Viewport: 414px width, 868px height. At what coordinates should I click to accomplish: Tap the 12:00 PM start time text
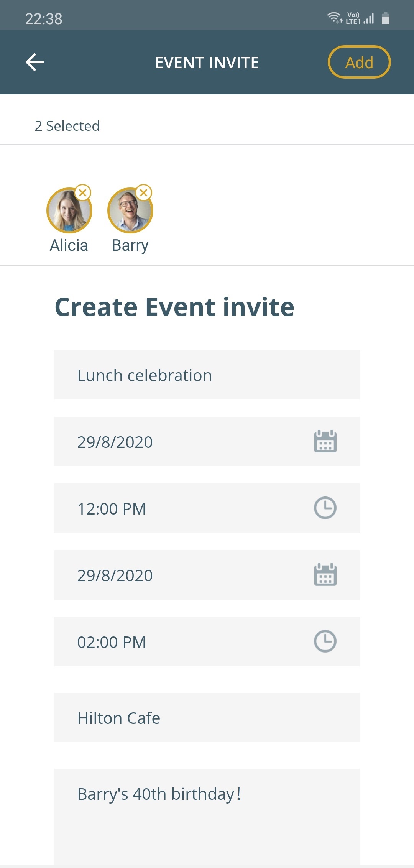(112, 509)
